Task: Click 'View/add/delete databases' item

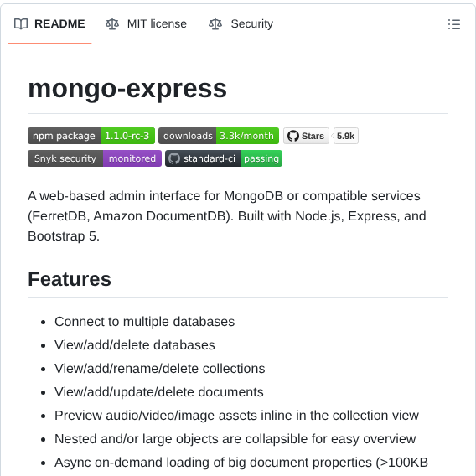Action: click(134, 345)
